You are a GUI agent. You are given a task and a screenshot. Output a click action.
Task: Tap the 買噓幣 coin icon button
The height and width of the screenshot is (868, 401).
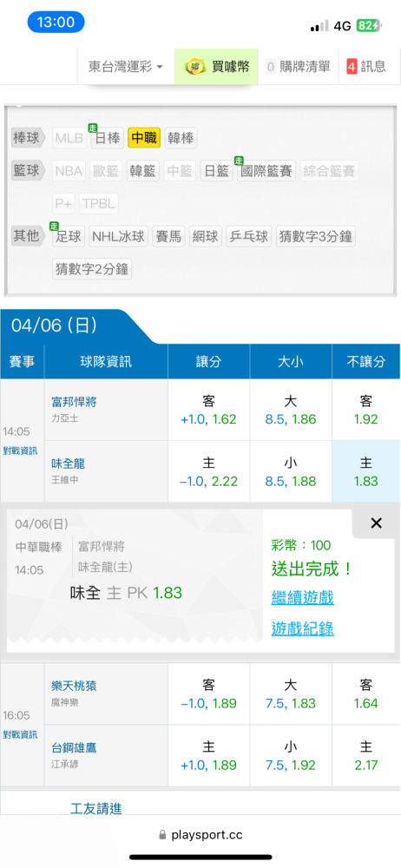pyautogui.click(x=217, y=67)
